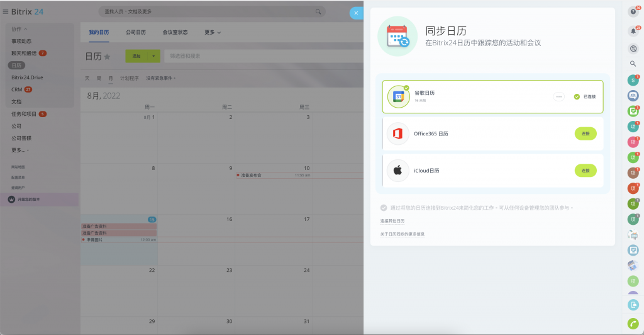
Task: Click the right sidebar search magnifier
Action: point(633,64)
